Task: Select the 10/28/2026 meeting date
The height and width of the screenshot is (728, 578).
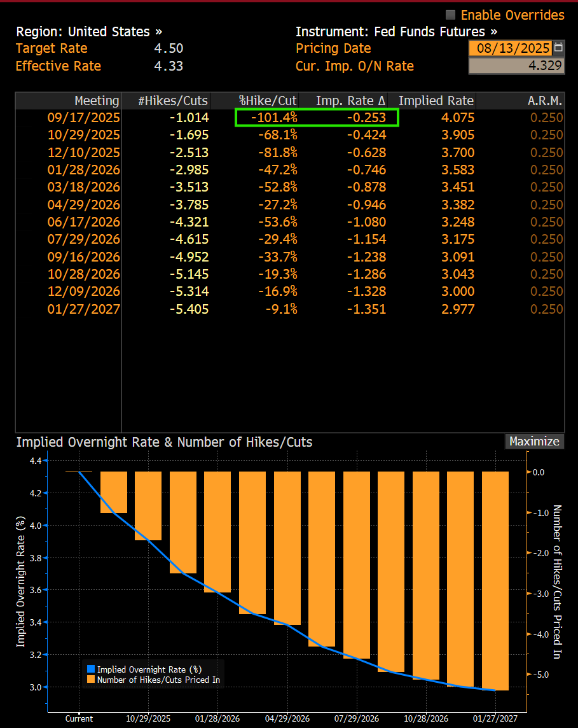Action: [83, 274]
